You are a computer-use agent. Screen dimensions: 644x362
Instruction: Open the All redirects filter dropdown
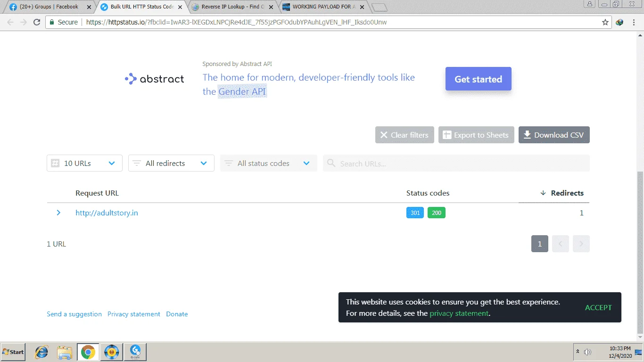[x=171, y=163]
